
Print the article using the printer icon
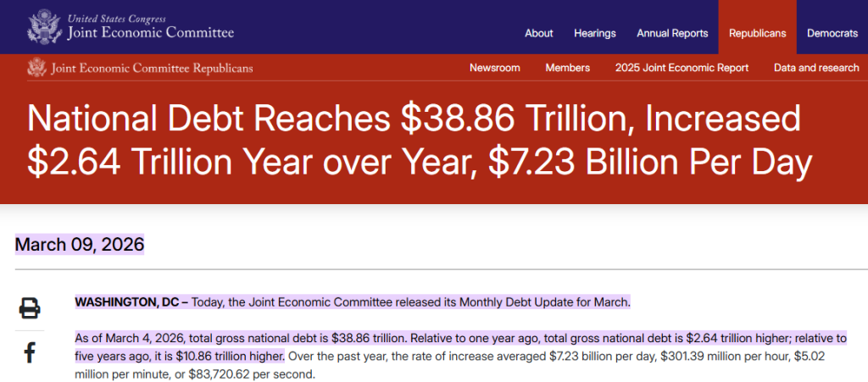(30, 308)
